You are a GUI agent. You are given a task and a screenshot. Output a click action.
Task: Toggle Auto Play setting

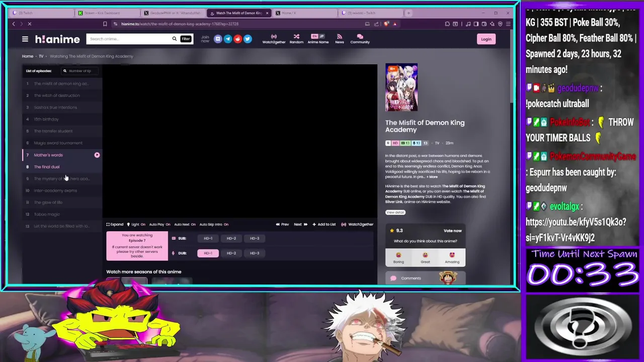(159, 224)
